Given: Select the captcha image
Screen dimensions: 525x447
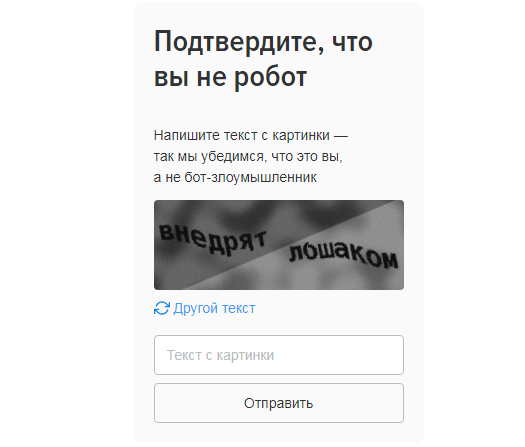Looking at the screenshot, I should click(279, 245).
